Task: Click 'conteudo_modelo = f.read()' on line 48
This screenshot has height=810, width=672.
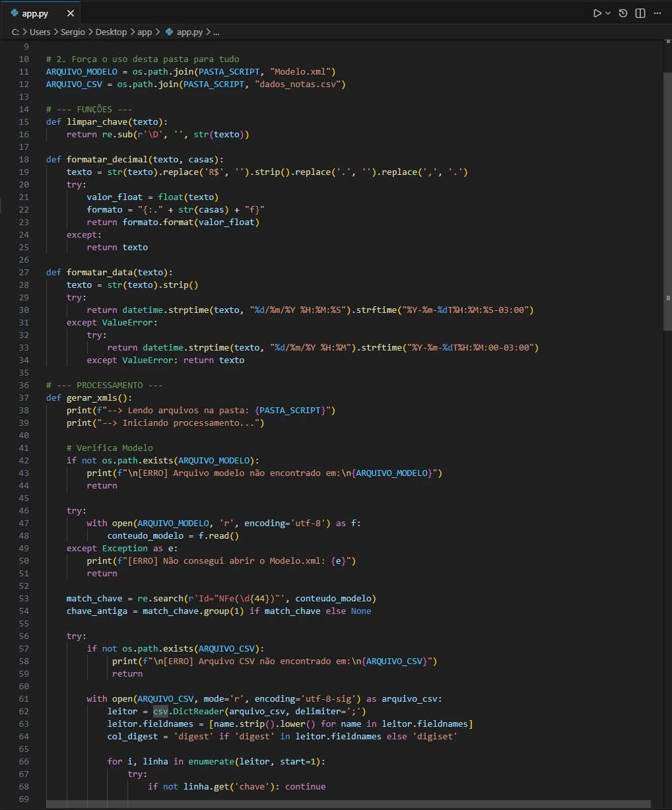Action: point(173,535)
